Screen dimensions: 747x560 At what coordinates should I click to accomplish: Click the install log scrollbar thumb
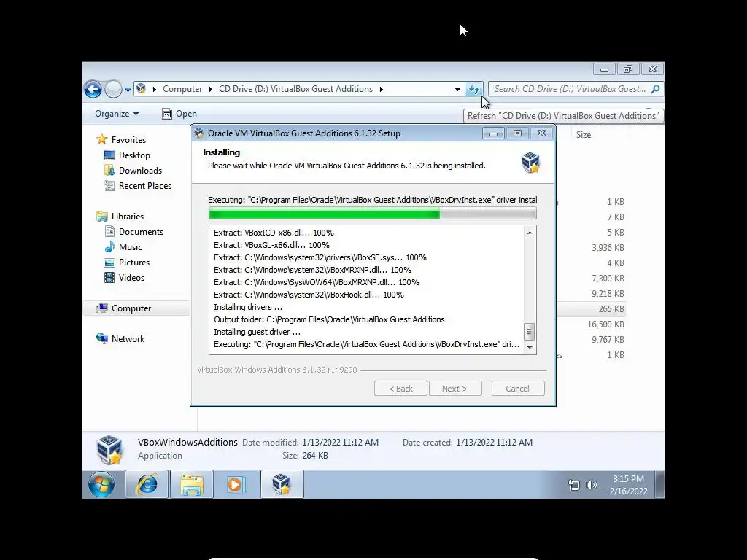coord(530,332)
